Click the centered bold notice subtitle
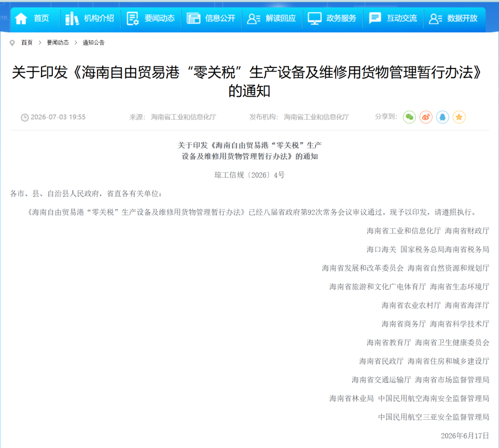The image size is (499, 448). point(249,151)
